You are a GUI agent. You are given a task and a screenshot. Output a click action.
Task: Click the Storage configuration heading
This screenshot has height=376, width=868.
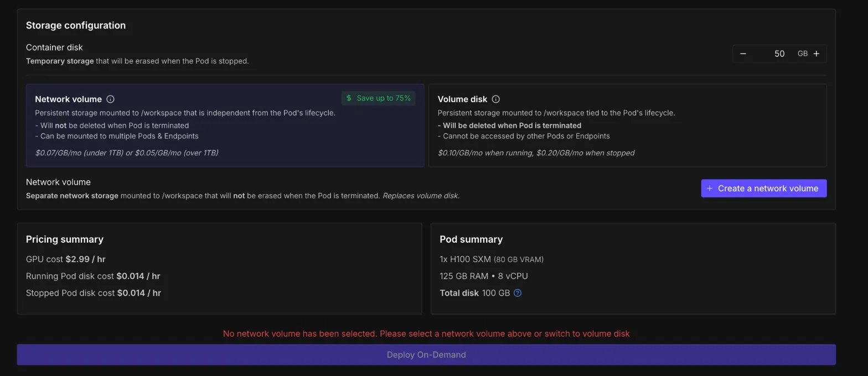pos(76,25)
